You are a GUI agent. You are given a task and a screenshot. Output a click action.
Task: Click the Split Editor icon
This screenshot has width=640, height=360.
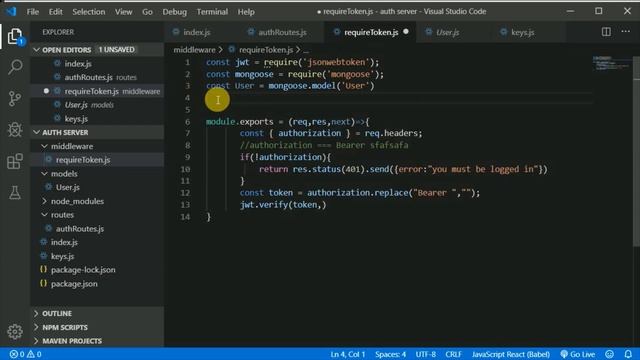(x=606, y=32)
